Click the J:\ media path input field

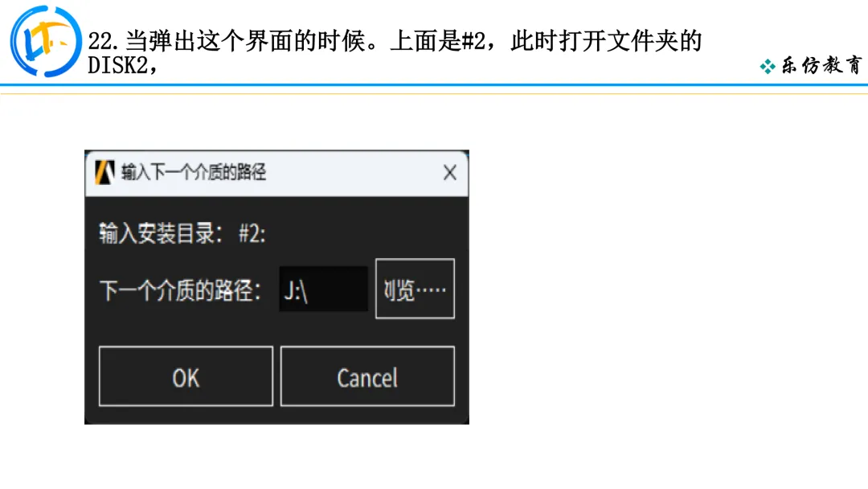point(323,289)
